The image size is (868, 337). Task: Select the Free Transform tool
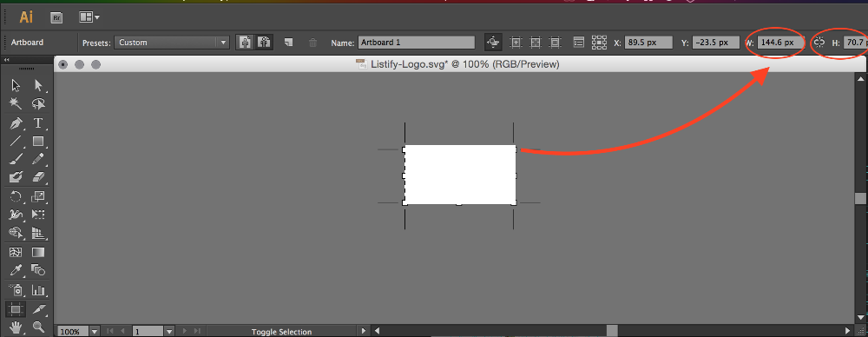[38, 214]
